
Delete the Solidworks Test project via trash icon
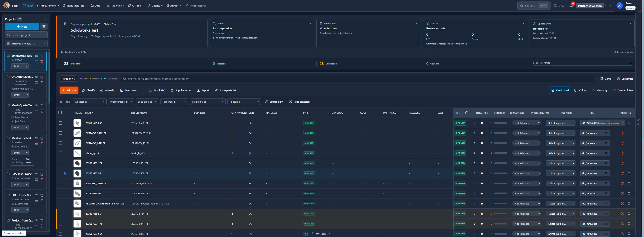click(42, 61)
